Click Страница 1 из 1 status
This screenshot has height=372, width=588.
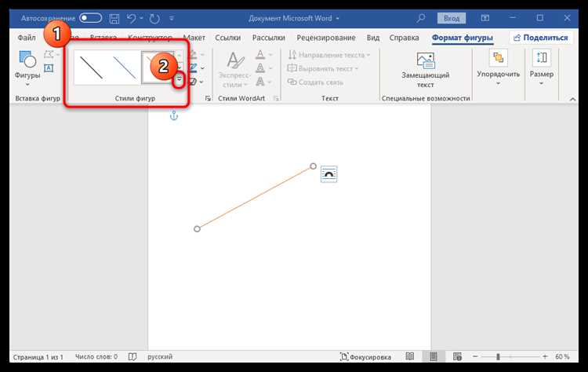tap(38, 357)
